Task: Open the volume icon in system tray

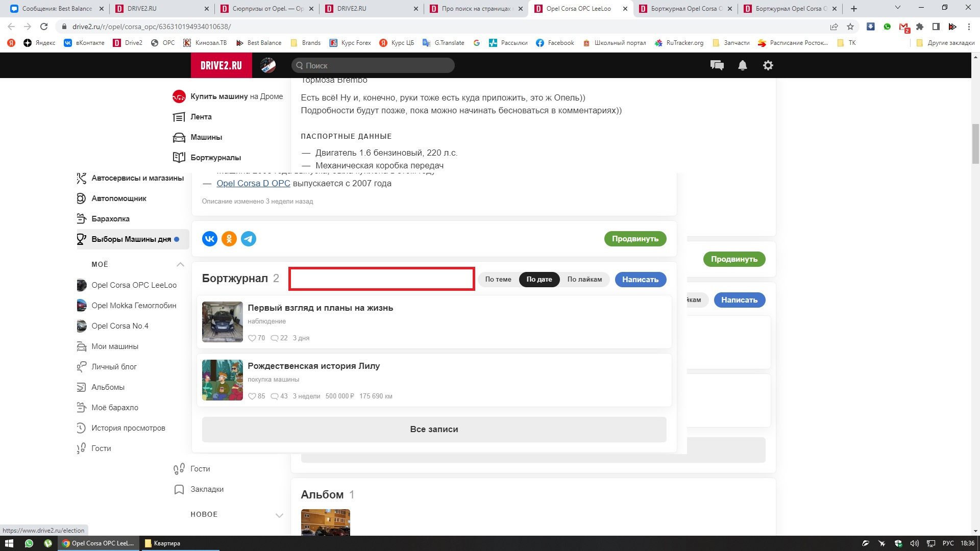Action: 914,543
